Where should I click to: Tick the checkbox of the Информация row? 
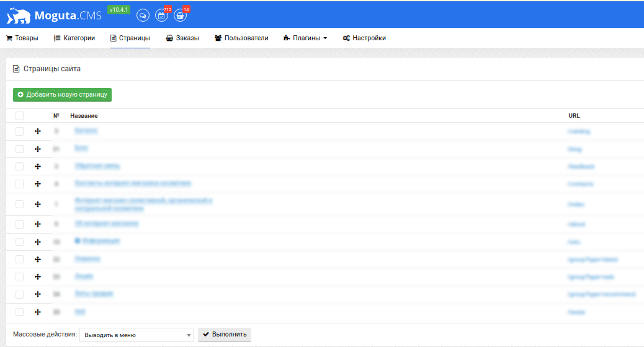[x=19, y=242]
